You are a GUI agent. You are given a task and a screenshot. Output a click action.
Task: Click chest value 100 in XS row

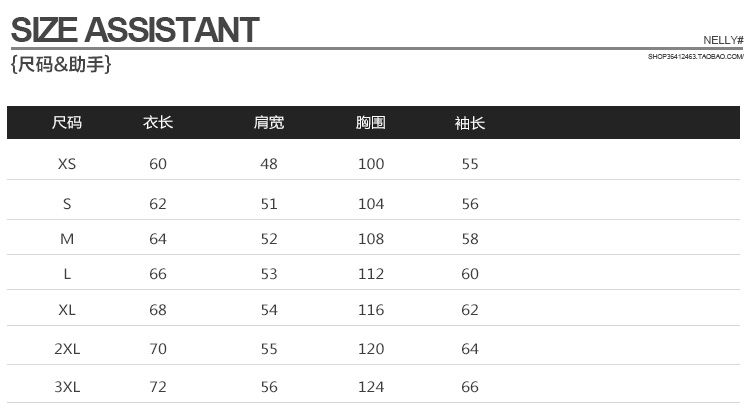click(371, 164)
